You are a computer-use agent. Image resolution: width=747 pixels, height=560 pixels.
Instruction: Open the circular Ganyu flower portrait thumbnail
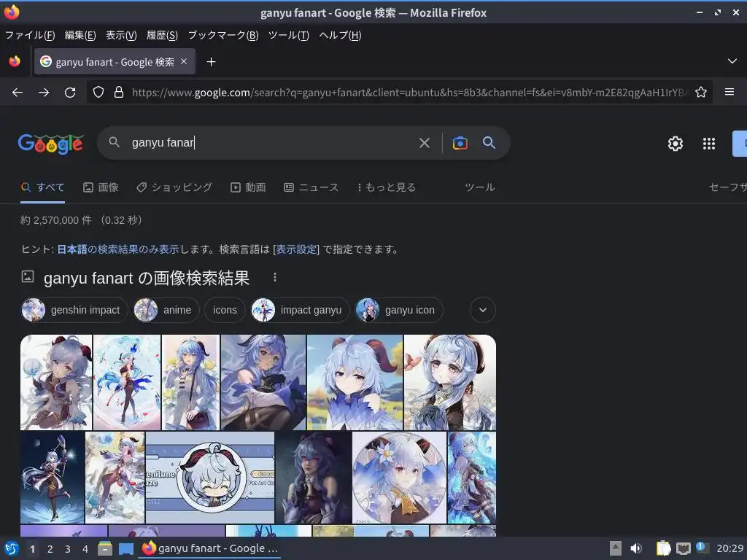pos(399,477)
